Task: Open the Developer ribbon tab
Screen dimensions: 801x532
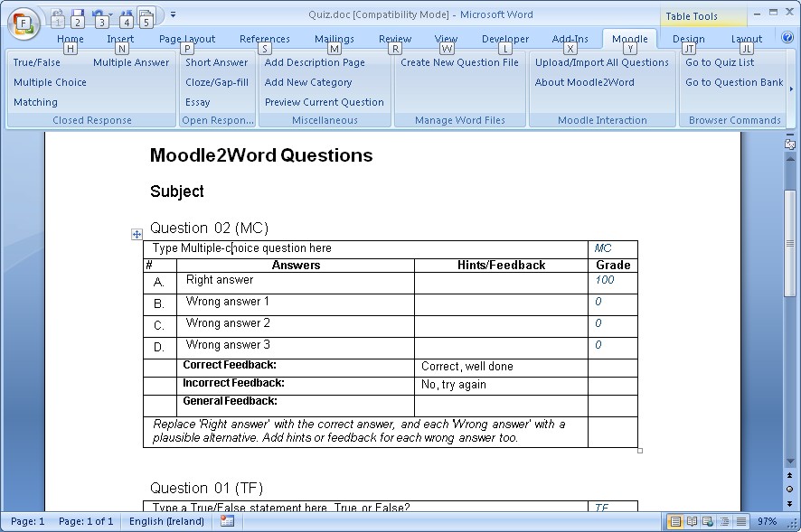Action: [505, 39]
